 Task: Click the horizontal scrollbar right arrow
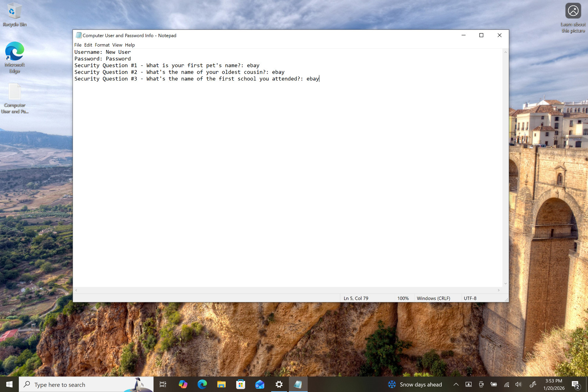point(499,290)
